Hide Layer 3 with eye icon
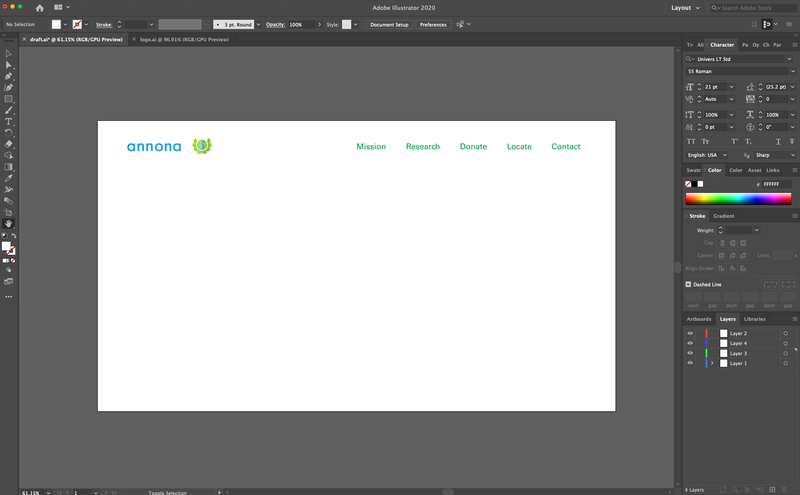The image size is (800, 495). pyautogui.click(x=690, y=353)
